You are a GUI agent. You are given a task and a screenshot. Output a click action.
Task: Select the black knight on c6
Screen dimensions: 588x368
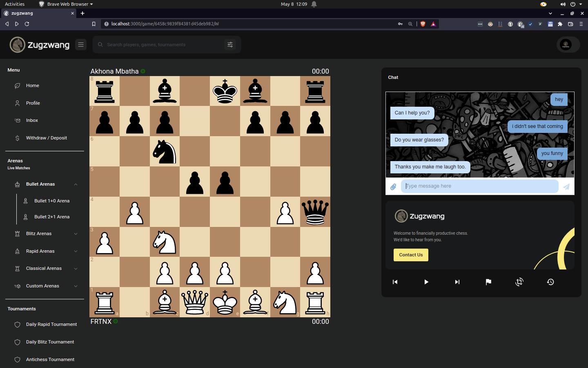click(x=165, y=152)
